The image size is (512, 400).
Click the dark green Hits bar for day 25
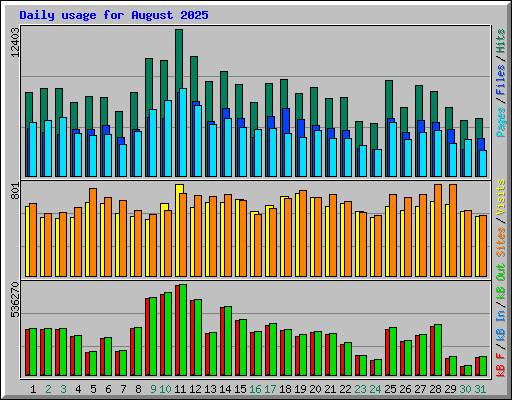(389, 99)
